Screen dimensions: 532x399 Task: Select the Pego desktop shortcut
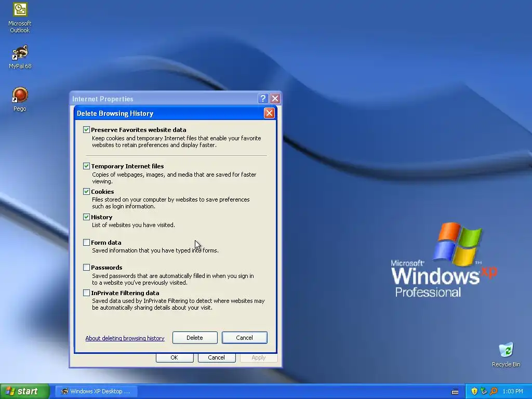[20, 99]
